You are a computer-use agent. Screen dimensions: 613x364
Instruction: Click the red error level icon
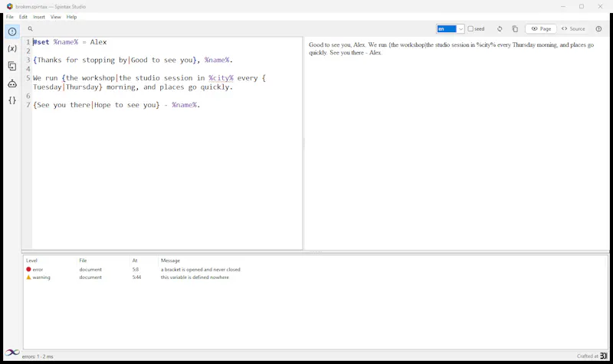coord(28,270)
